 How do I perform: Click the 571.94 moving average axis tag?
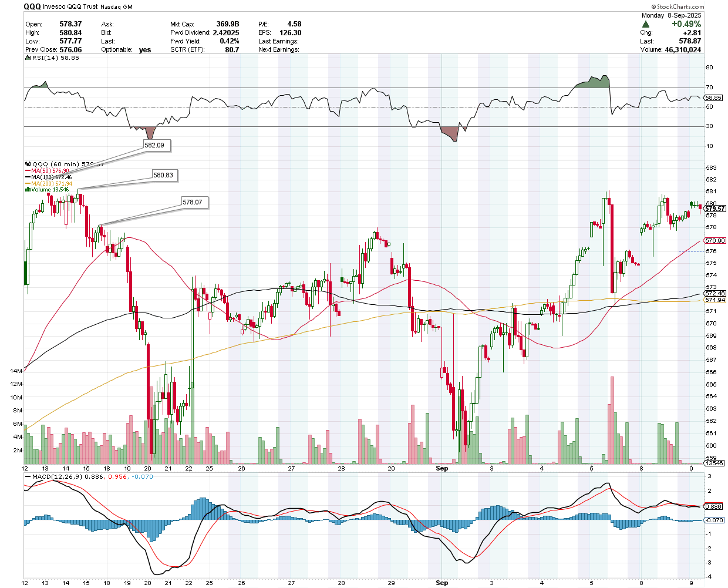coord(715,300)
